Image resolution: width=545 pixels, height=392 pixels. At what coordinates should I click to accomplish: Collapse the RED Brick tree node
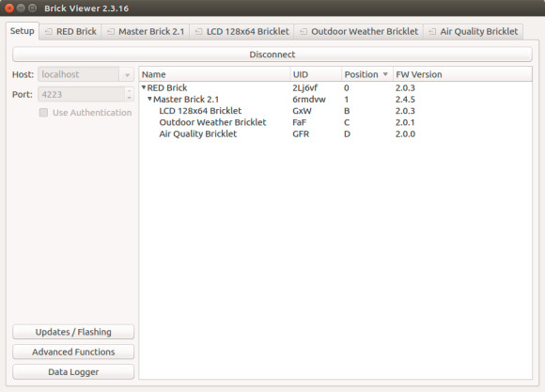pyautogui.click(x=144, y=87)
